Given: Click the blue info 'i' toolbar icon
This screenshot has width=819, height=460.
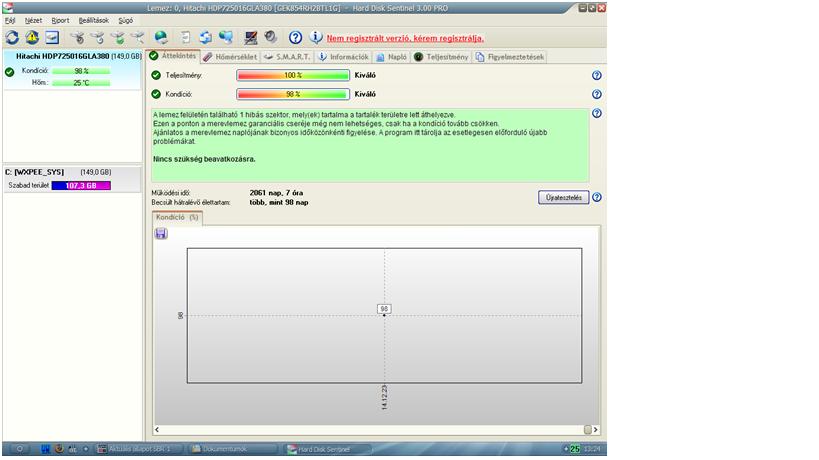Looking at the screenshot, I should coord(315,37).
